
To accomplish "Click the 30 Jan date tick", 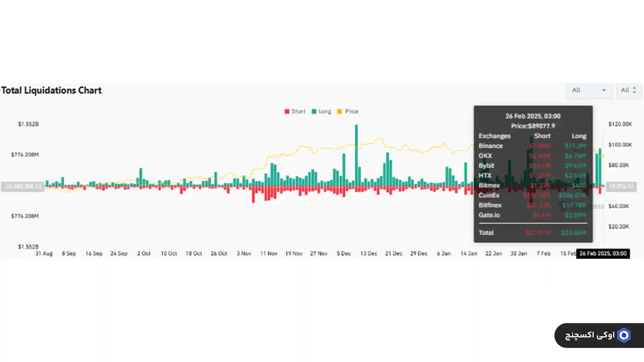I will (x=519, y=253).
